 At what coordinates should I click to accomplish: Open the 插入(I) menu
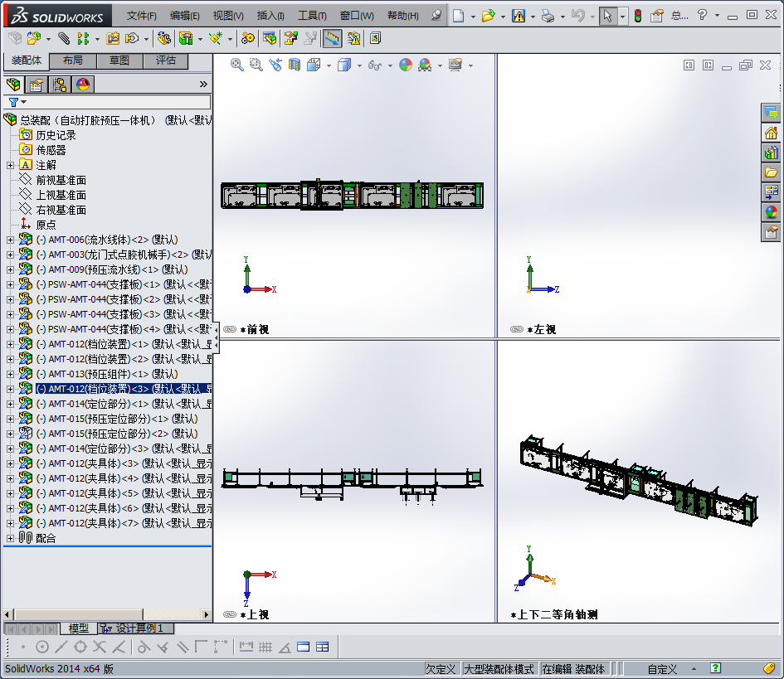coord(270,16)
